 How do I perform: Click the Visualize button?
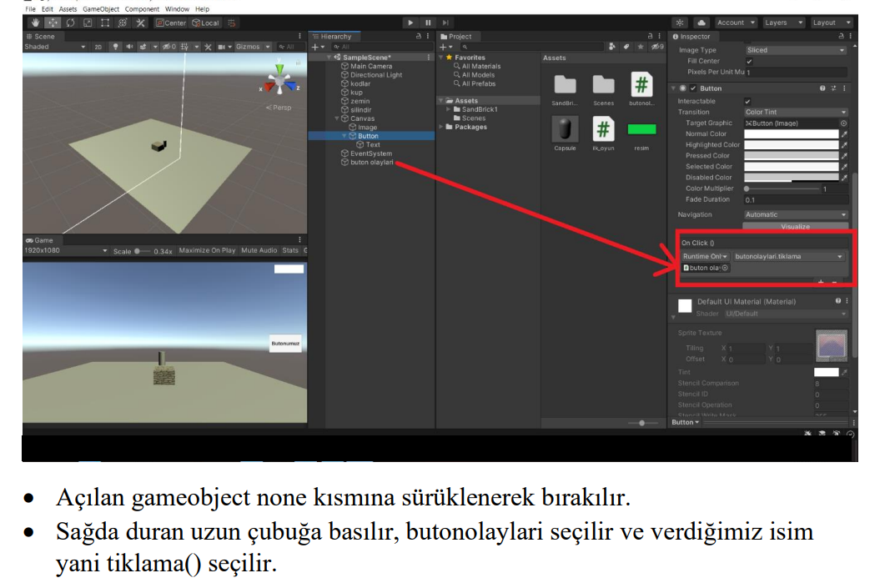click(795, 227)
